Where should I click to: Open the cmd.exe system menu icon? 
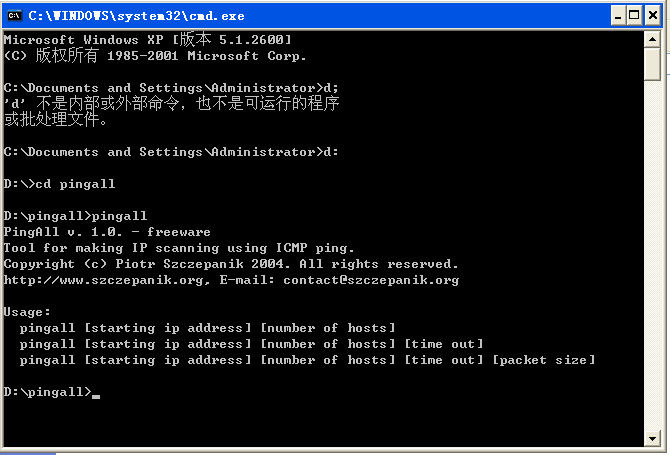(x=14, y=15)
